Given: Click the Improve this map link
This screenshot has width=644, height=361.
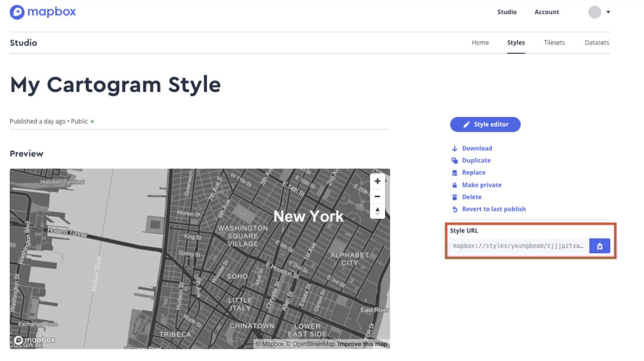Looking at the screenshot, I should (x=362, y=344).
